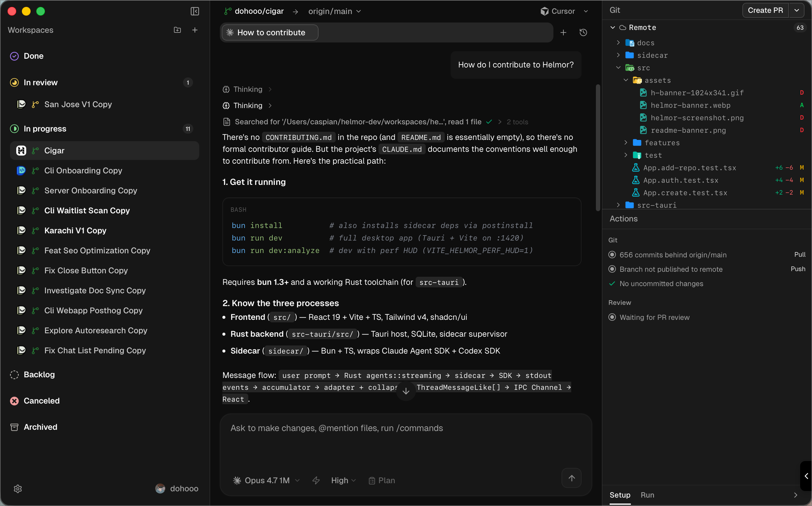The height and width of the screenshot is (506, 812).
Task: Toggle the left sidebar panel icon
Action: pos(195,11)
